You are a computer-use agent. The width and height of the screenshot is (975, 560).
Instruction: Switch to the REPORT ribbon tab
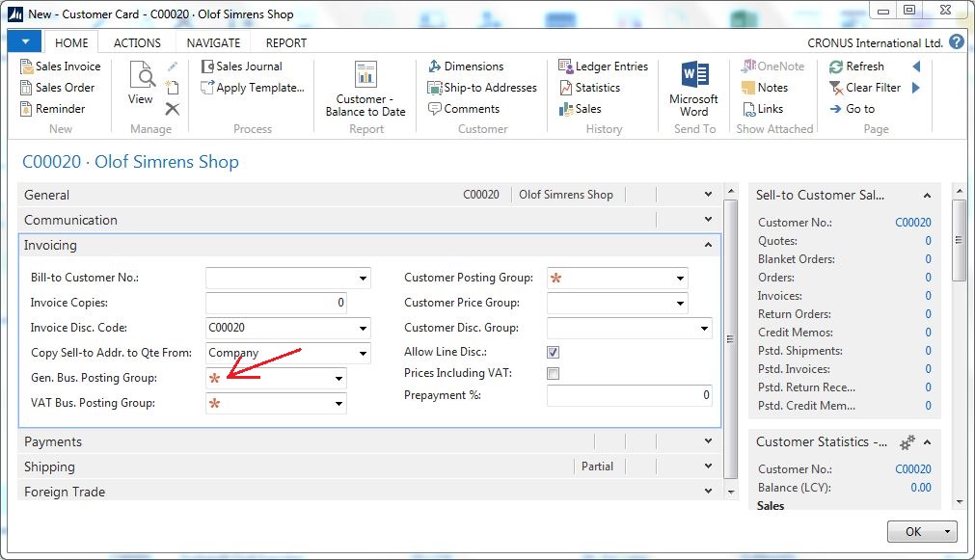click(x=286, y=42)
